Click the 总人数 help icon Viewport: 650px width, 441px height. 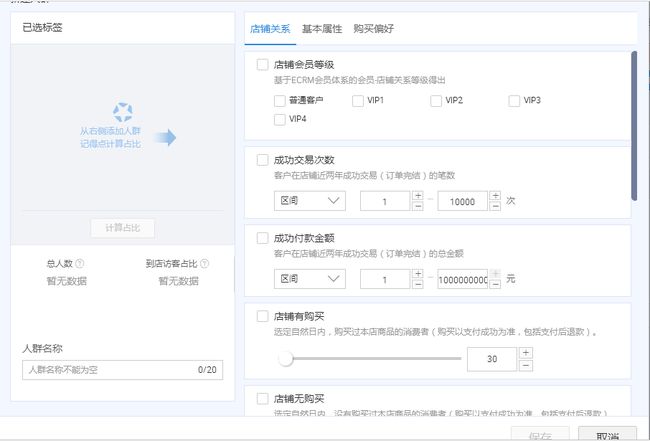coord(80,264)
